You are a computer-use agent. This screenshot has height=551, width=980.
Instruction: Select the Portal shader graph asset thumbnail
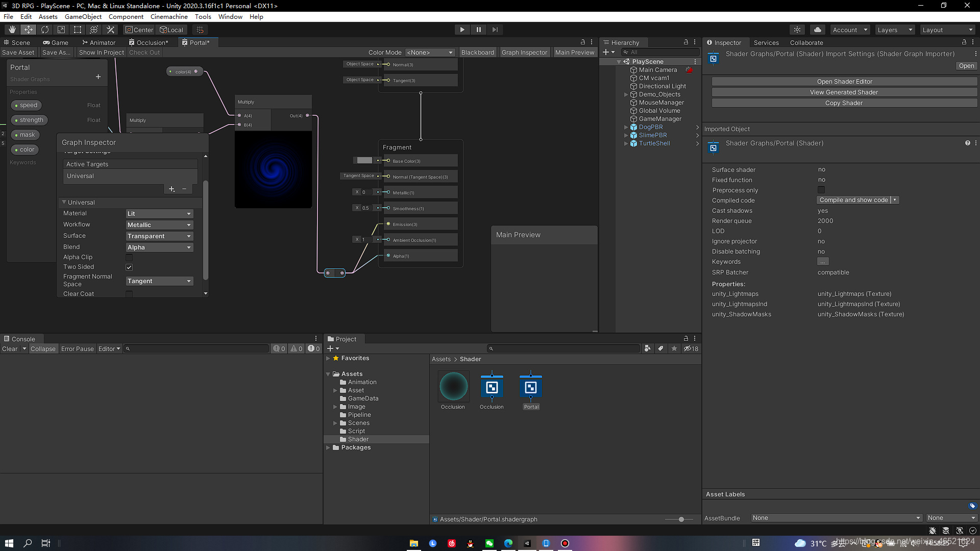(x=531, y=388)
